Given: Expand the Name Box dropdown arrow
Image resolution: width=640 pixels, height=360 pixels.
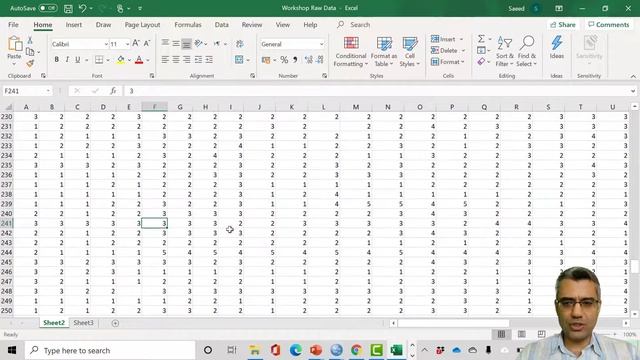Looking at the screenshot, I should pyautogui.click(x=48, y=91).
